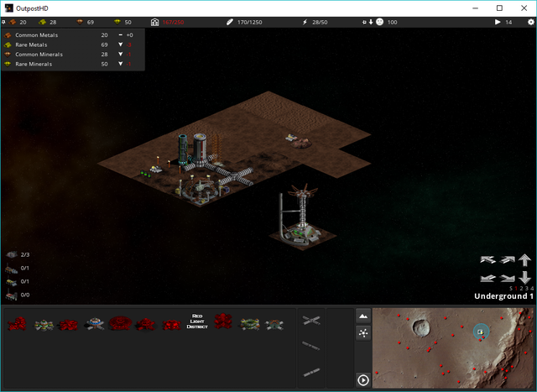Select the green ring-shaped structure icon

coord(249,324)
